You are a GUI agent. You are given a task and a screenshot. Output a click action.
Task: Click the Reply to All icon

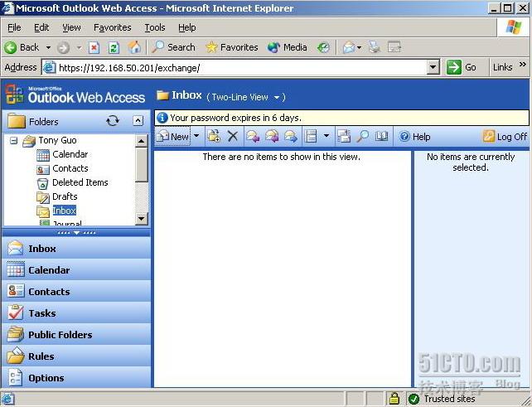[272, 137]
